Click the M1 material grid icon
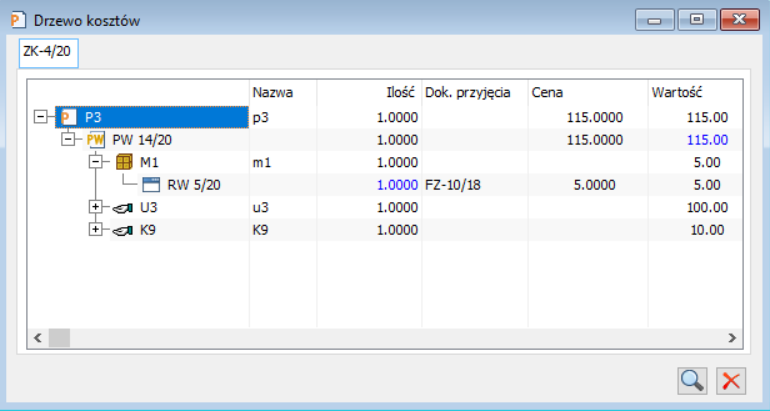 click(x=124, y=162)
